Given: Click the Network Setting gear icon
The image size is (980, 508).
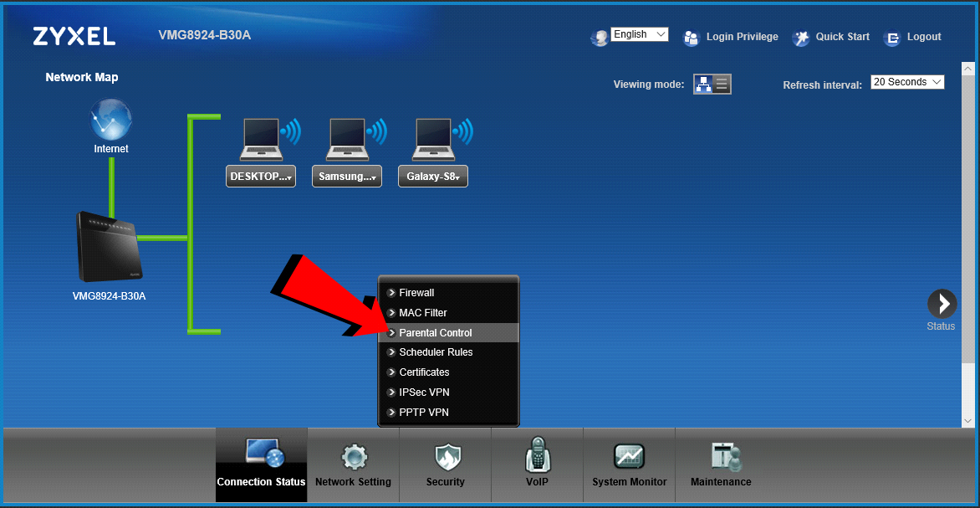Looking at the screenshot, I should point(354,457).
